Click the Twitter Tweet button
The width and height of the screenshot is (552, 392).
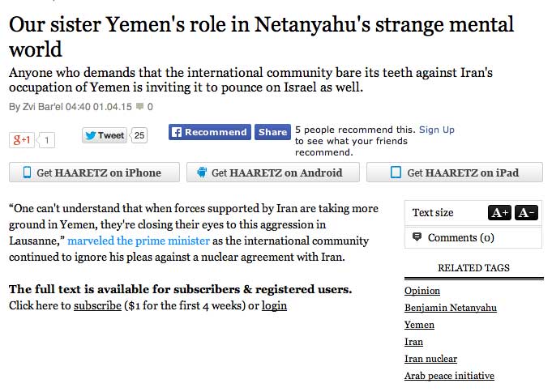point(105,135)
